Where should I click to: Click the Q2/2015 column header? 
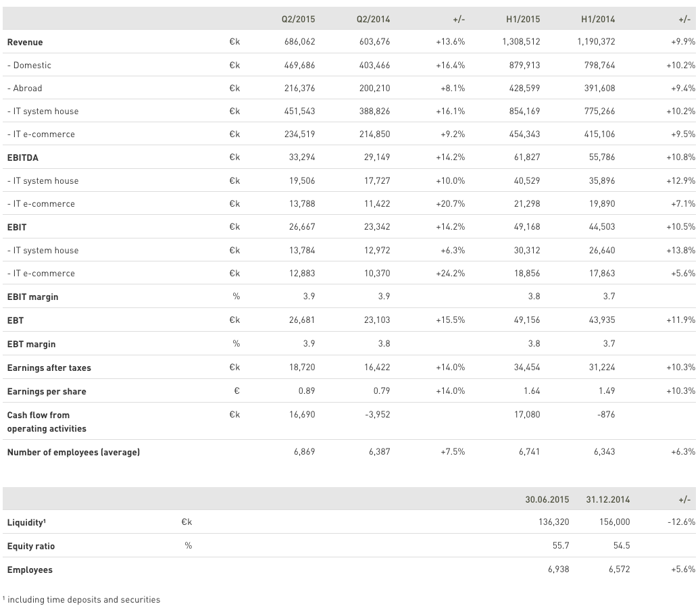point(298,20)
